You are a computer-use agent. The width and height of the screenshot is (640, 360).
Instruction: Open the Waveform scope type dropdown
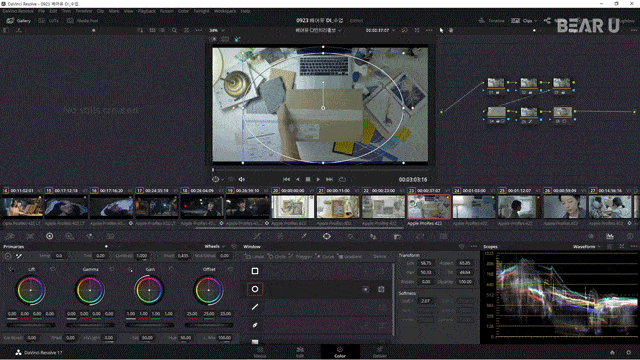pos(587,247)
